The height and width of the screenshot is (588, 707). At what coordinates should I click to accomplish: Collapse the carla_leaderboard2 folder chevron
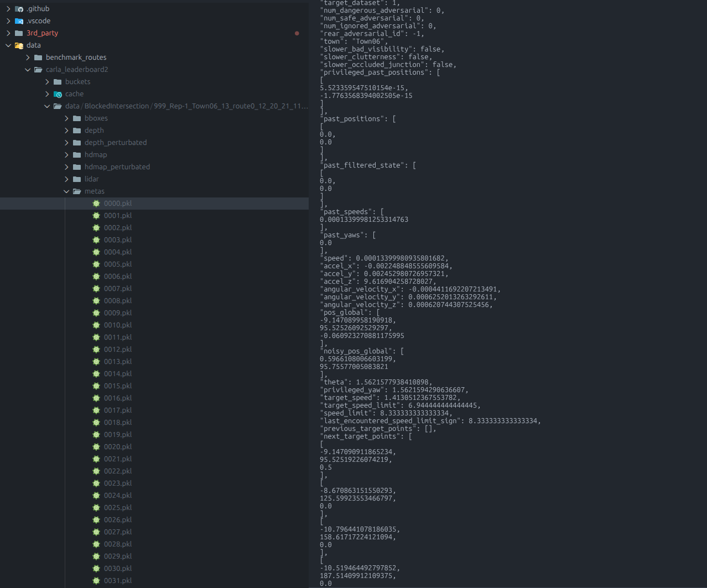coord(28,70)
